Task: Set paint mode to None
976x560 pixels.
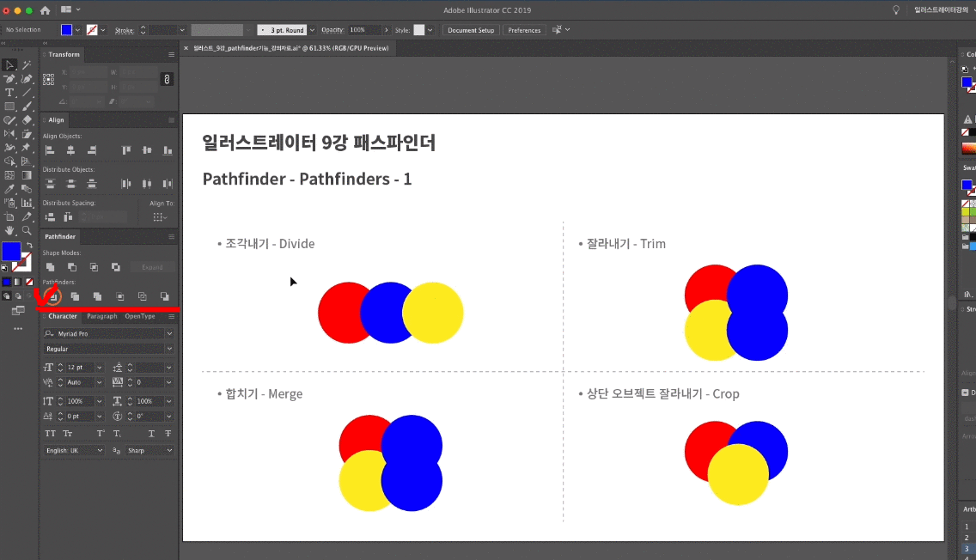Action: pyautogui.click(x=29, y=282)
